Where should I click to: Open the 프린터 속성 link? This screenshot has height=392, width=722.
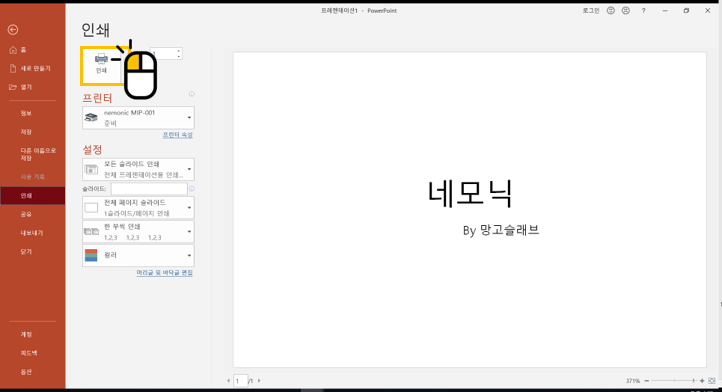click(177, 135)
